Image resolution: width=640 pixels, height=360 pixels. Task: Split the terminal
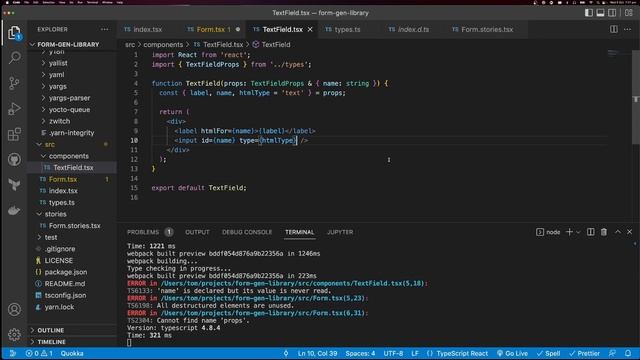tap(591, 232)
